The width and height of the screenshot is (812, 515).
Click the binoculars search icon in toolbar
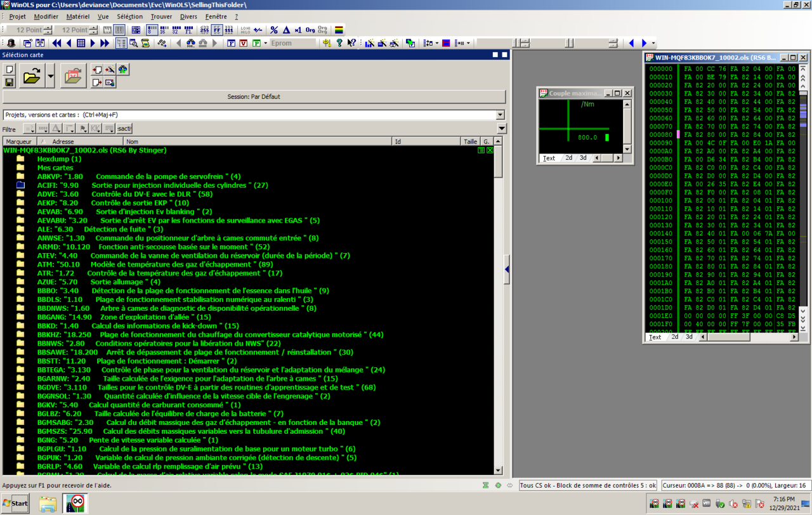(191, 43)
